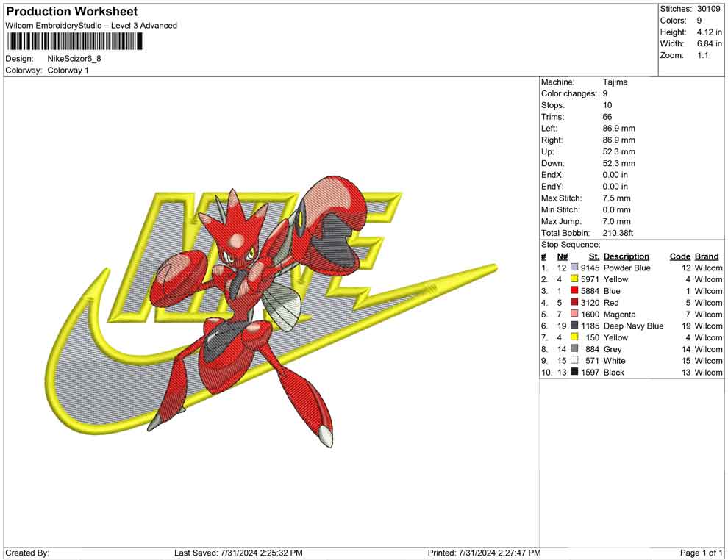This screenshot has height=560, width=728.
Task: Click the Machine value Tajima
Action: coord(615,82)
